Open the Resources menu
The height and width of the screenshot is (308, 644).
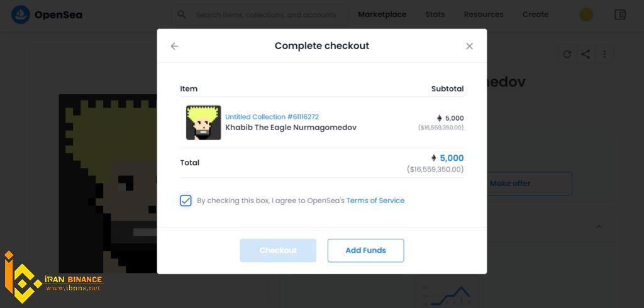[x=484, y=15]
